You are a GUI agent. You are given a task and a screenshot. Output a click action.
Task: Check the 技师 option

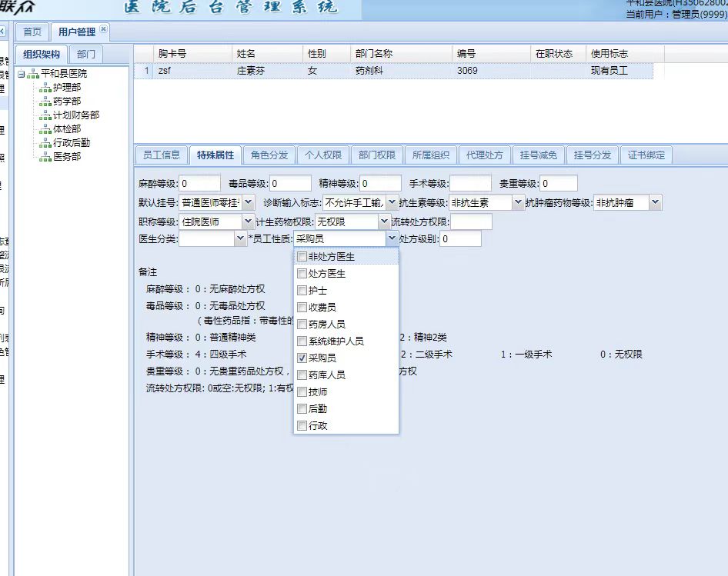point(302,391)
